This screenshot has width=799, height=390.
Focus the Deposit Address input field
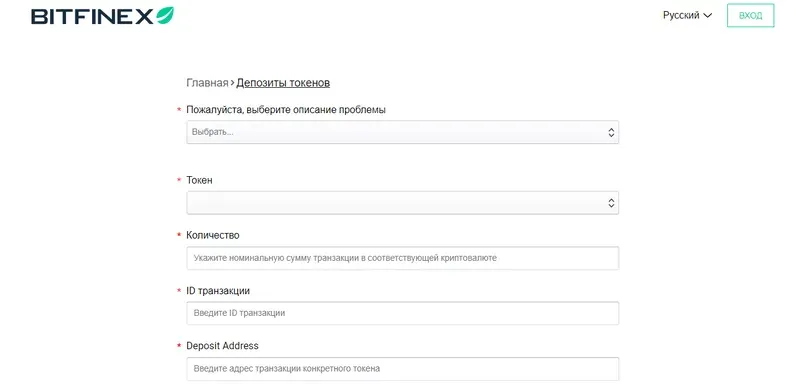(403, 368)
